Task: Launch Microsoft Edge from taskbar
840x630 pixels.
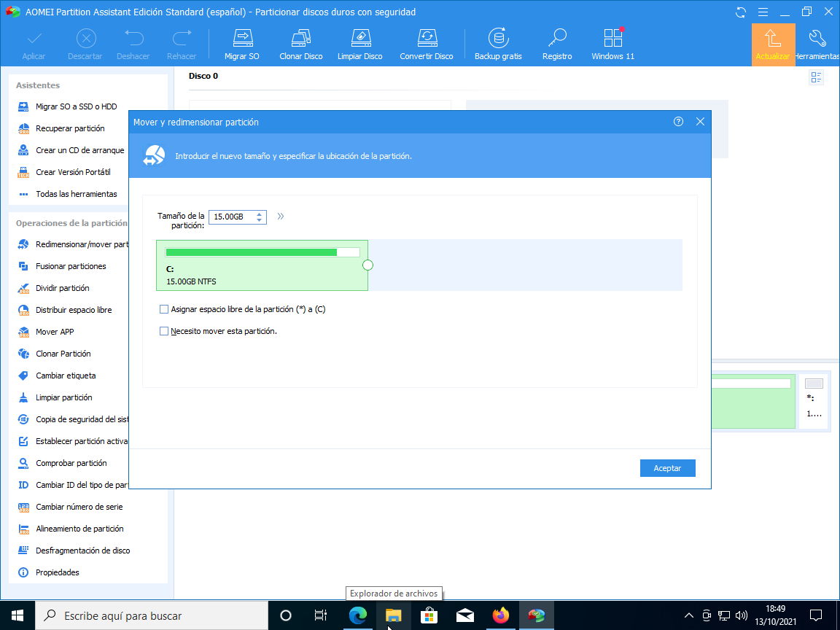Action: coord(357,615)
